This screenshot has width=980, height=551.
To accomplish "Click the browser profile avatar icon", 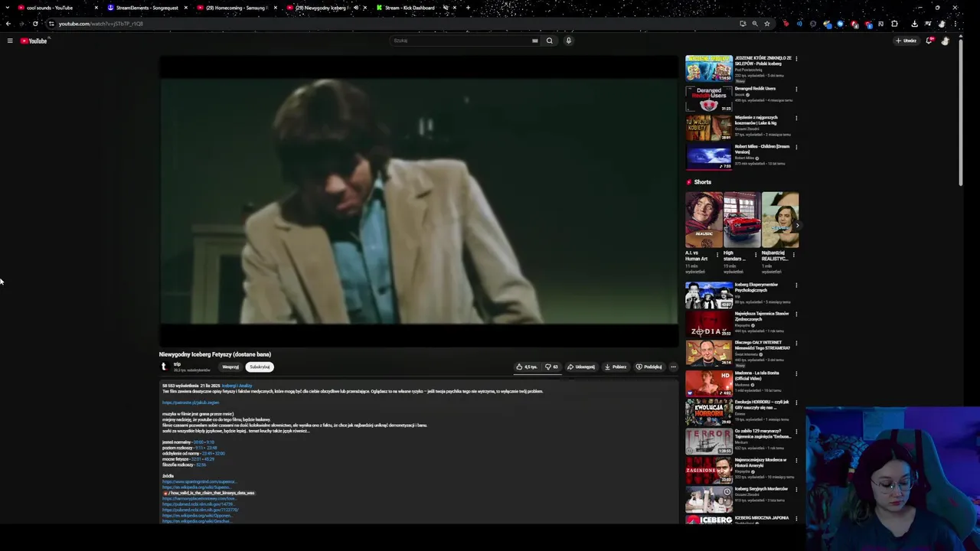I will 942,24.
